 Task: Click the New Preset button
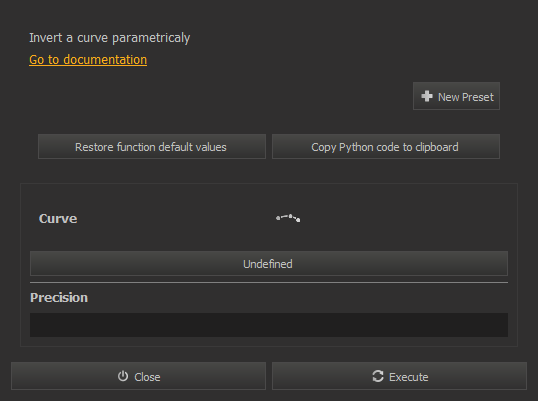click(x=456, y=96)
